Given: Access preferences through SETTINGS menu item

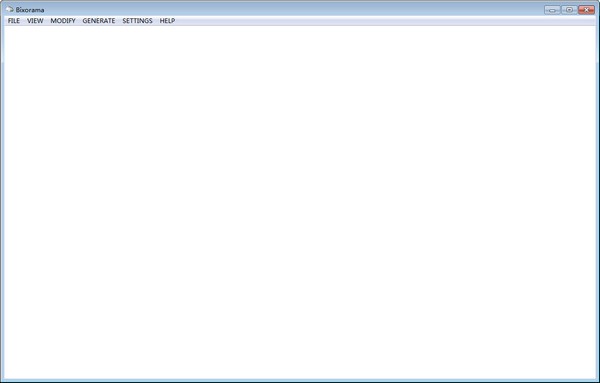Looking at the screenshot, I should click(137, 21).
